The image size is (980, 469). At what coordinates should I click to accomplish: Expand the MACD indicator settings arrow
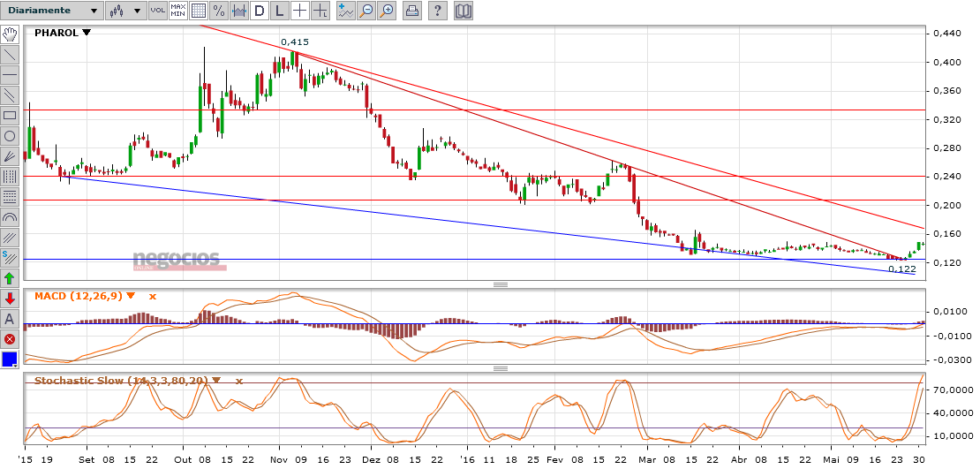pos(131,296)
